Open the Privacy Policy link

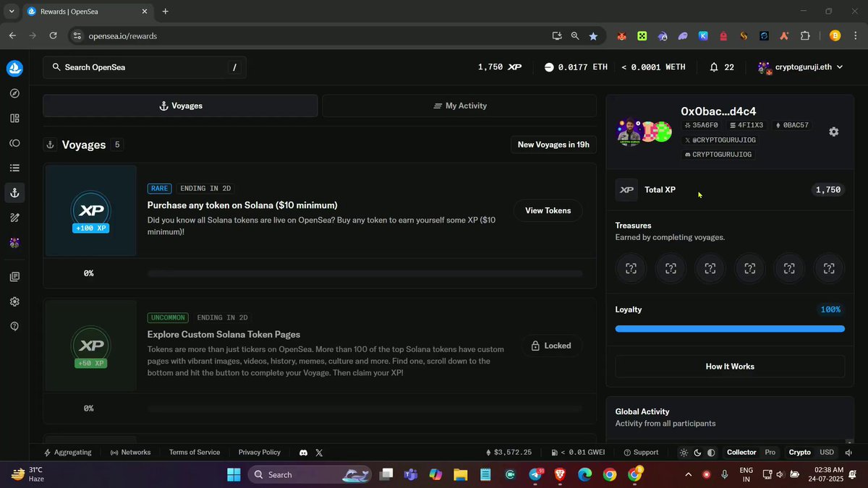pos(260,453)
